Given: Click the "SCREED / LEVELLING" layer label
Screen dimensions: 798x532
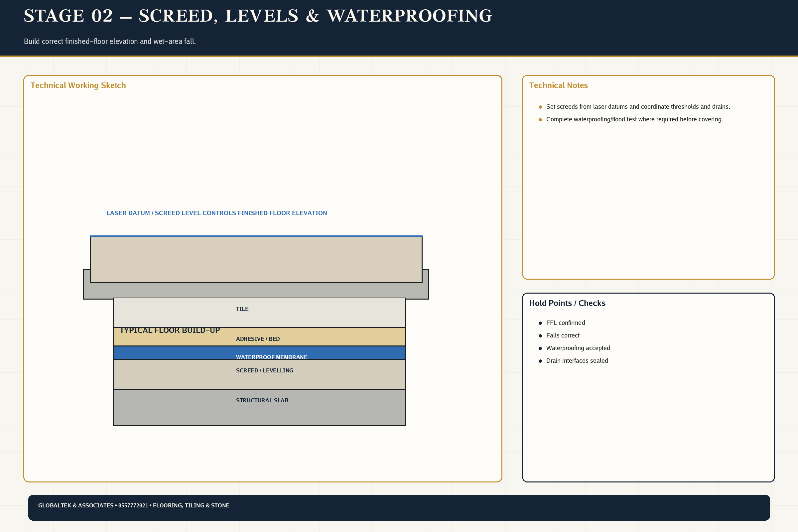Looking at the screenshot, I should [264, 370].
